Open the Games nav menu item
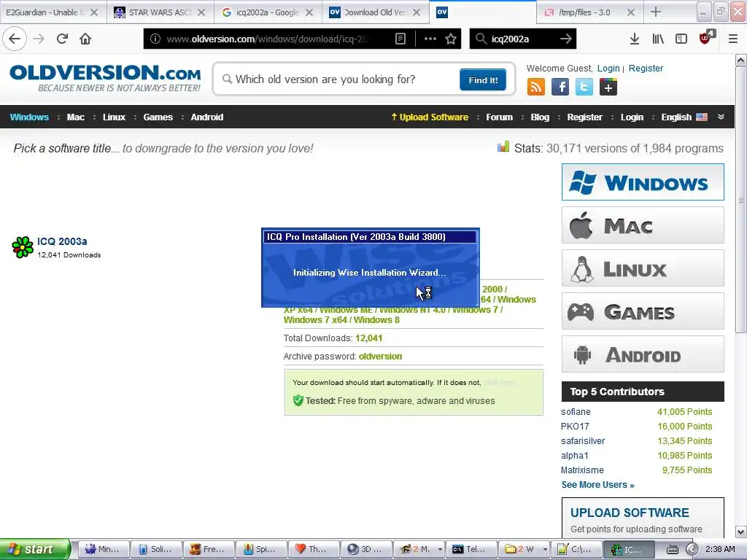Viewport: 747px width, 560px height. pyautogui.click(x=158, y=117)
